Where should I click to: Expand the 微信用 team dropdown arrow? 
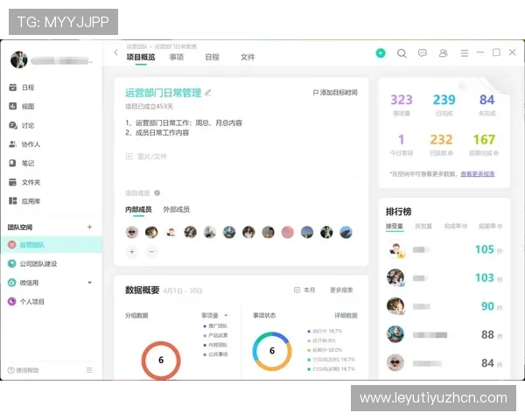(89, 283)
